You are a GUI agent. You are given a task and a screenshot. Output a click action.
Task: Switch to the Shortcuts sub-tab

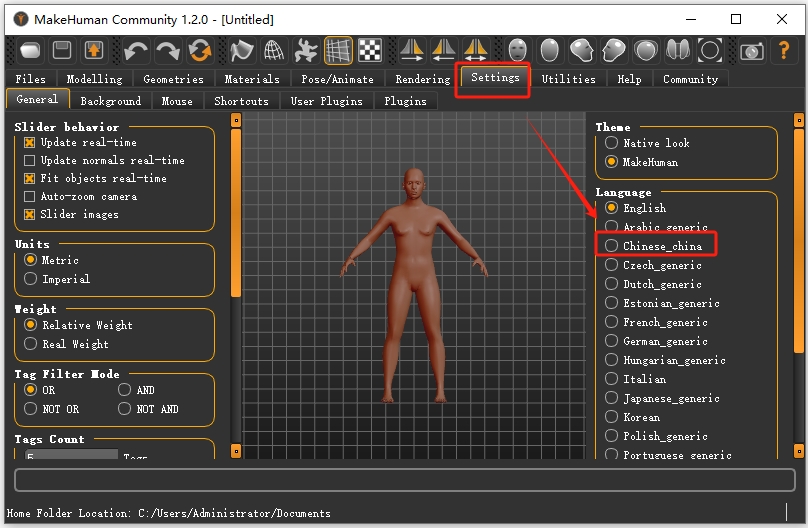pos(241,101)
